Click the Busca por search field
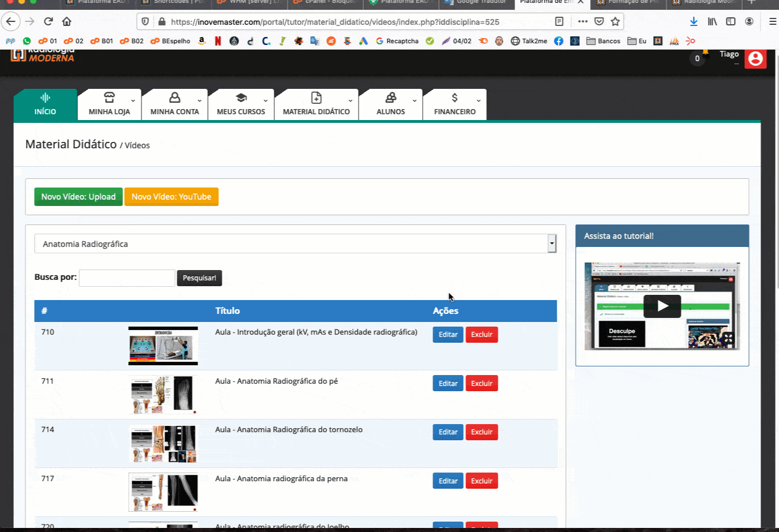The image size is (779, 532). tap(127, 278)
